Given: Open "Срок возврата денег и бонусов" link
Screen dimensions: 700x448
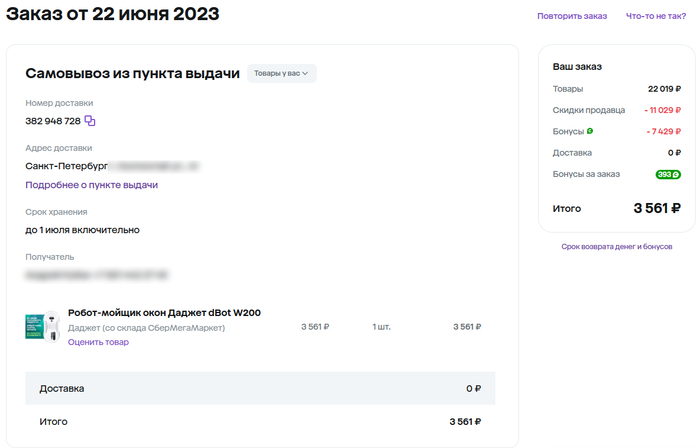Looking at the screenshot, I should 616,246.
